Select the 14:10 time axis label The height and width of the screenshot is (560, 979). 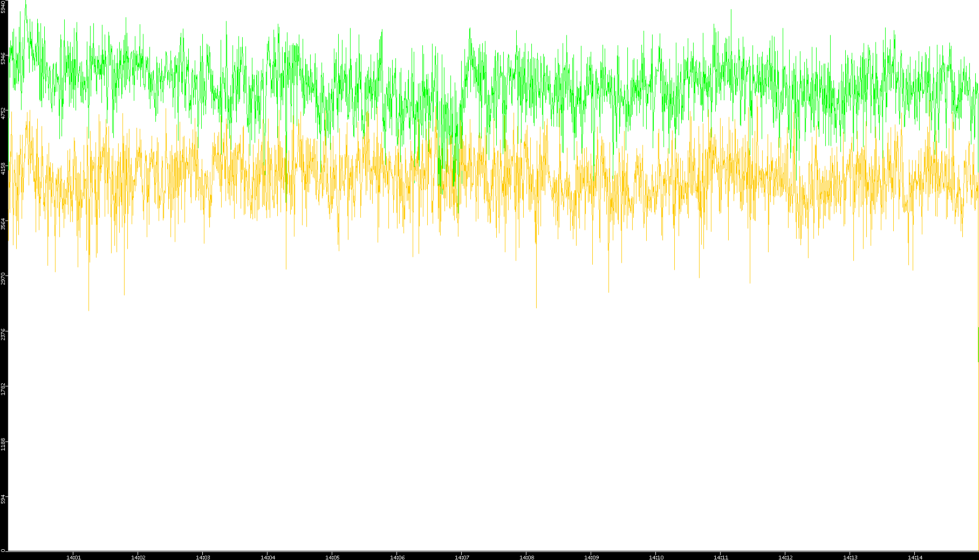point(656,557)
